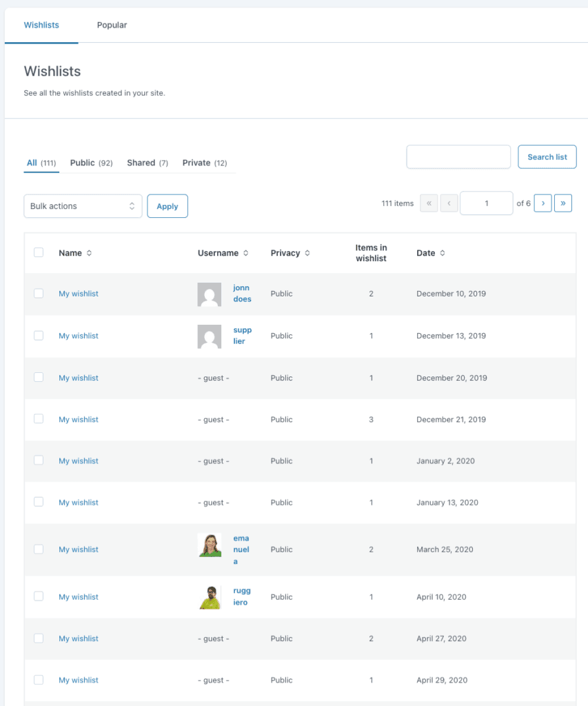The height and width of the screenshot is (706, 588).
Task: Select the checkbox for the December 10, 2019 wishlist
Action: click(39, 293)
